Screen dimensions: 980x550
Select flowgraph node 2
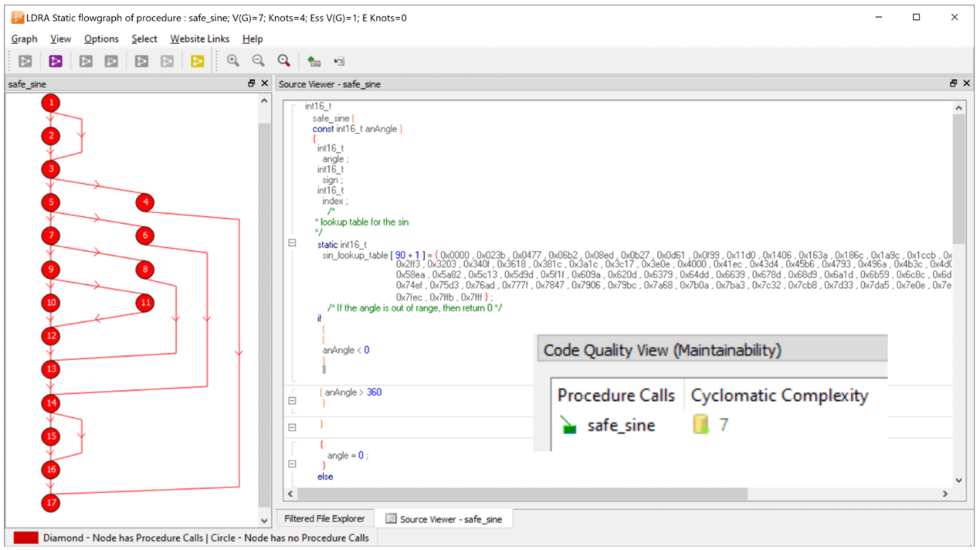click(x=50, y=136)
